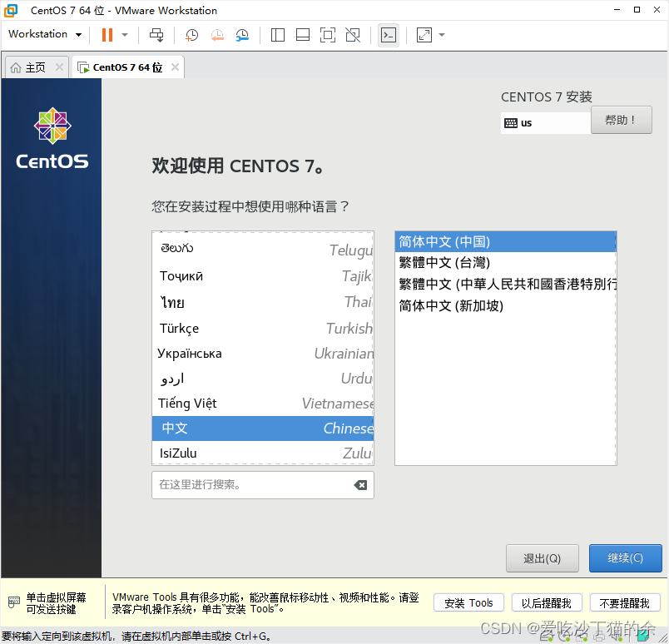Click the 继续(C) button
669x644 pixels.
pos(626,558)
